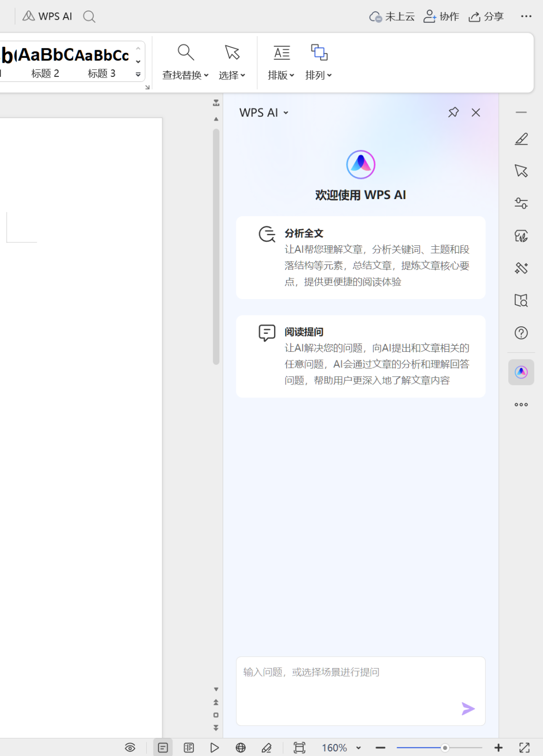Open the help question mark in sidebar
This screenshot has height=756, width=543.
[x=521, y=333]
